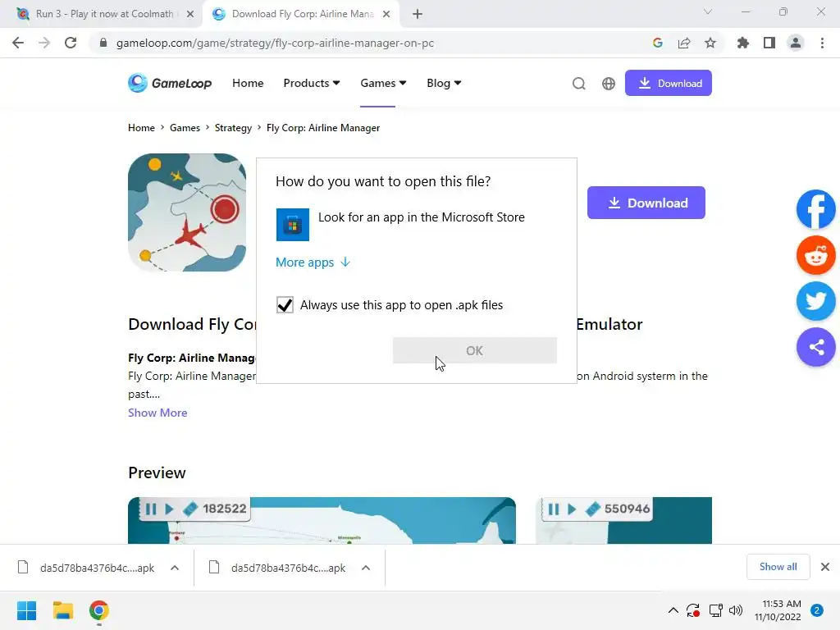Click Show all downloads
The width and height of the screenshot is (840, 630).
[x=778, y=567]
